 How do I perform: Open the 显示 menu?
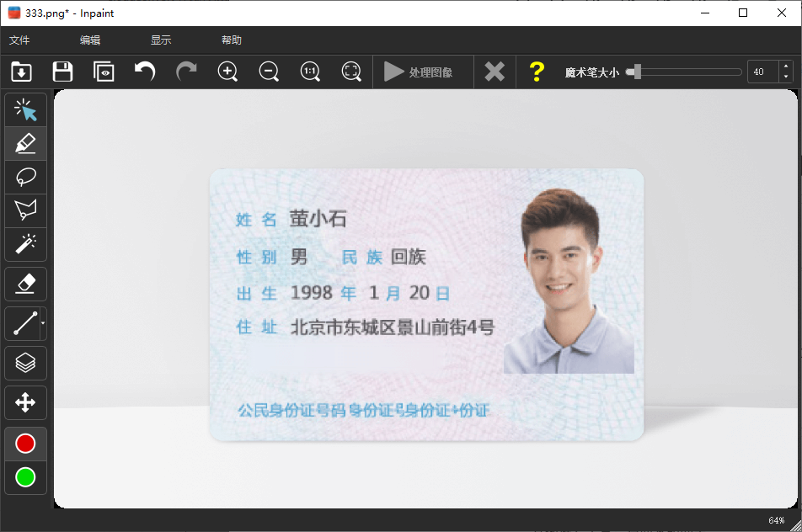click(161, 40)
